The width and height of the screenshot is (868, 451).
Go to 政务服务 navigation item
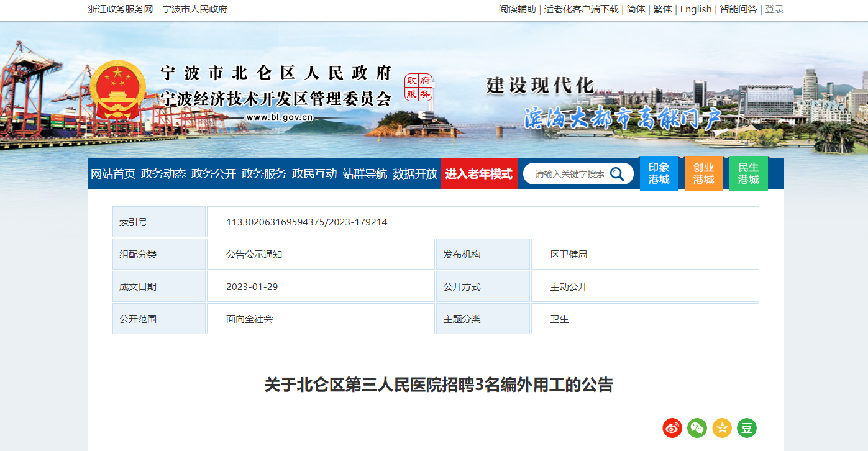click(x=264, y=174)
